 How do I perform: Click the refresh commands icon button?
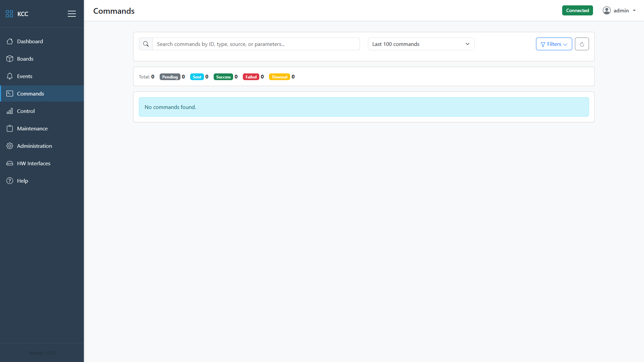coord(582,44)
